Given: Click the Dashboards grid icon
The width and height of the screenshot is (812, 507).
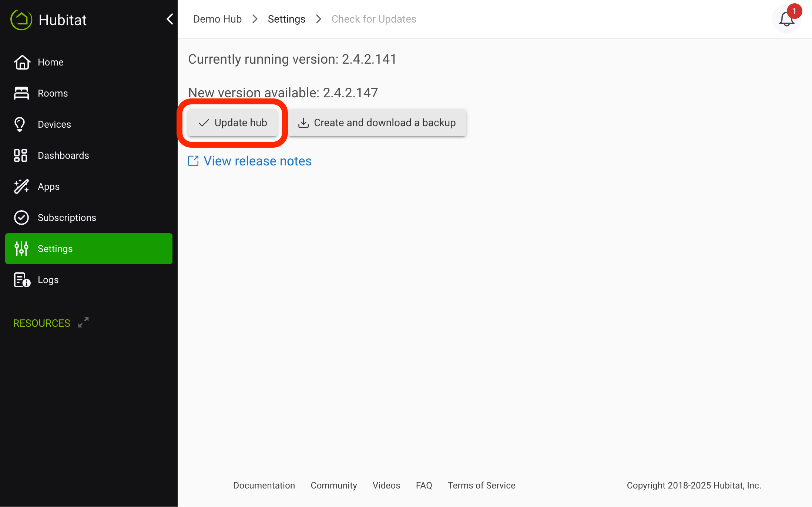Looking at the screenshot, I should click(x=21, y=155).
